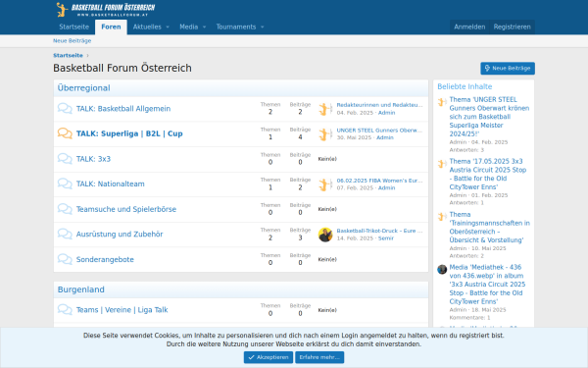Screen dimensions: 588x368
Task: Open the Beliebte Inhalte sidebar heading
Action: click(x=465, y=86)
